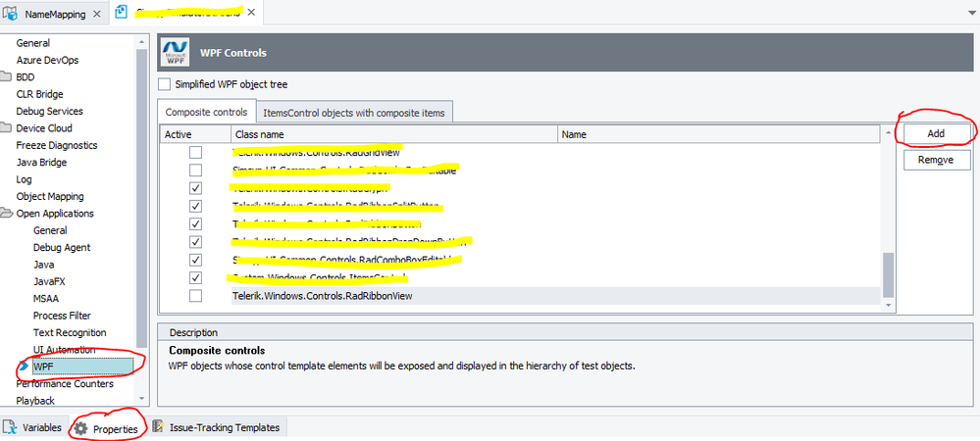Uncheck Active box for System.Windows.Controls.ItemsControl row
This screenshot has height=441, width=980.
(x=195, y=277)
